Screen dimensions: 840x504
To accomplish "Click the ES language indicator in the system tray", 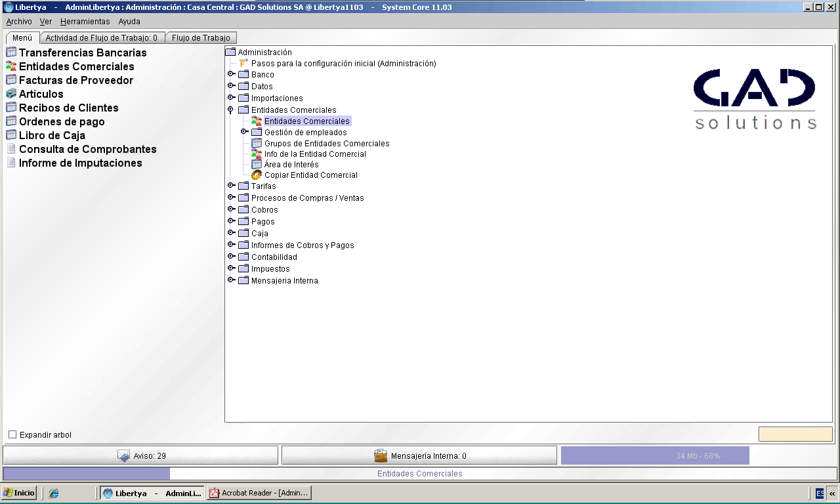I will [x=820, y=493].
